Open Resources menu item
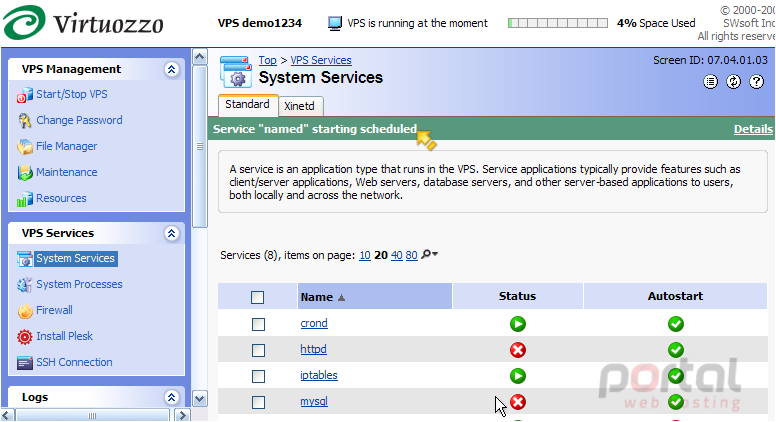Screen dimensions: 776x422 [x=61, y=198]
